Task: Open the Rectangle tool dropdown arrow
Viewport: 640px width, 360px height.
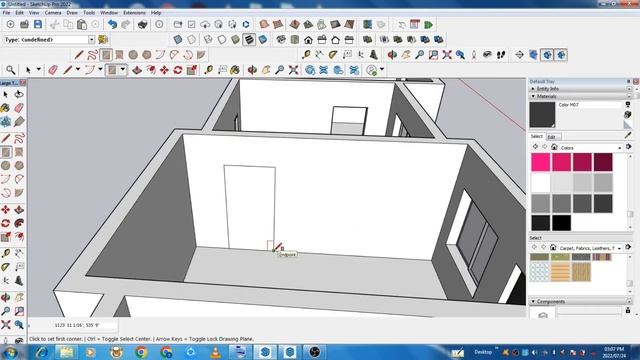Action: [x=122, y=70]
